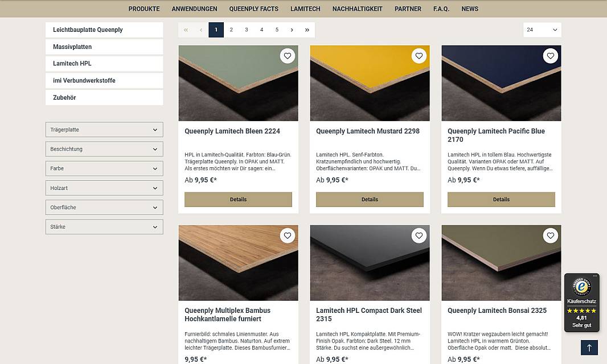This screenshot has height=364, width=607.
Task: Open the Bambus Hochkantlamelle product image
Action: [x=238, y=263]
